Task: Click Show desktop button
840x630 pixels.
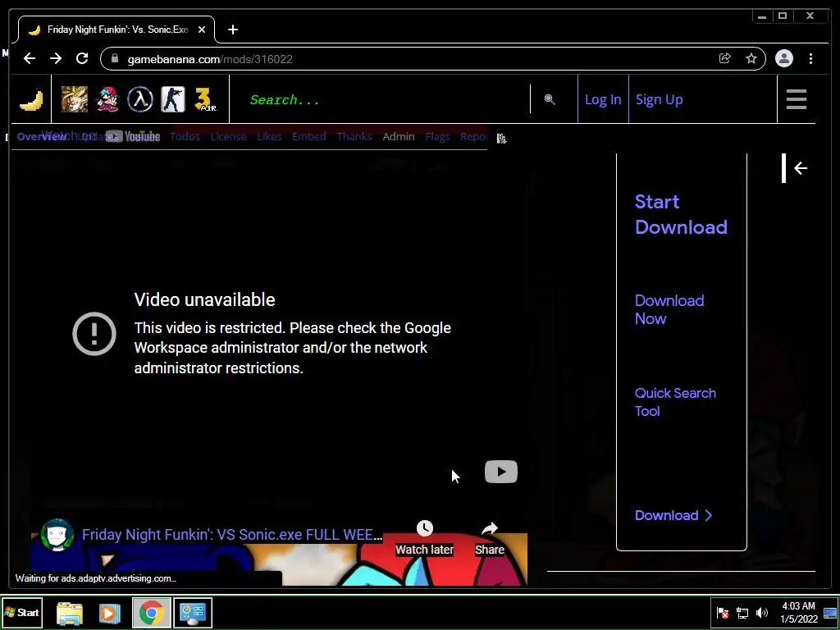Action: 830,613
